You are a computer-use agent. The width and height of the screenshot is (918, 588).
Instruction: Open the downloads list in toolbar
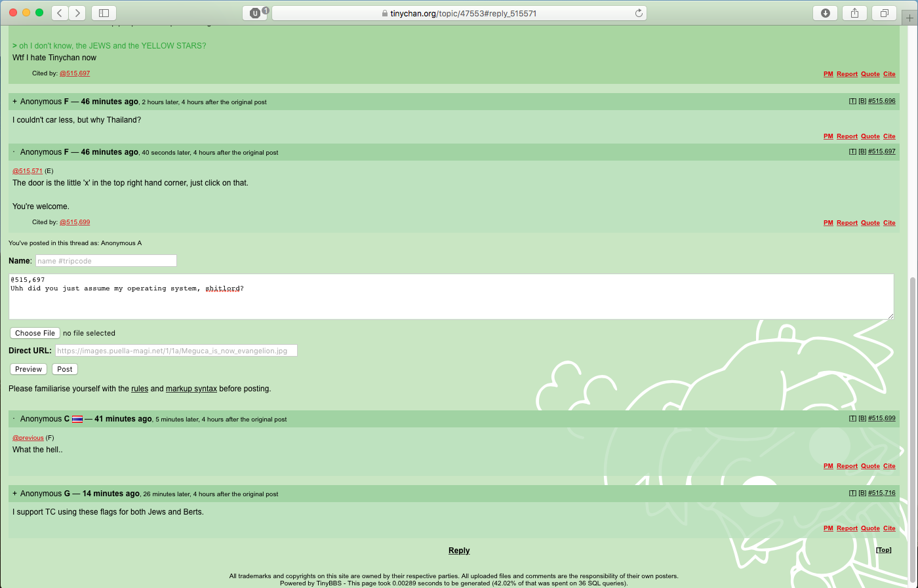click(825, 13)
